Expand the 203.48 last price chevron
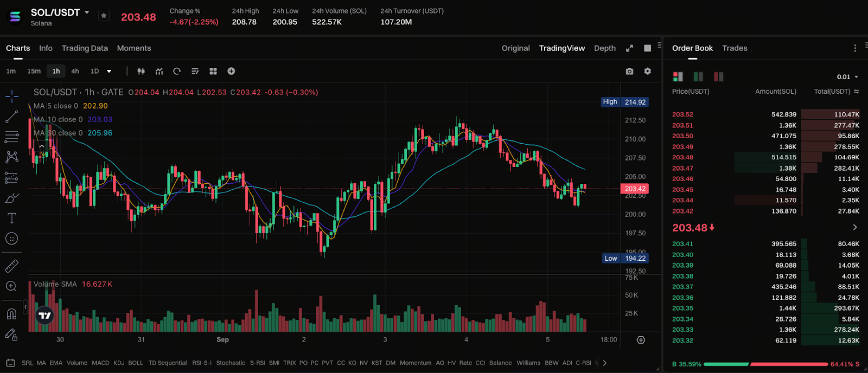Viewport: 868px width, 373px height. tap(855, 228)
